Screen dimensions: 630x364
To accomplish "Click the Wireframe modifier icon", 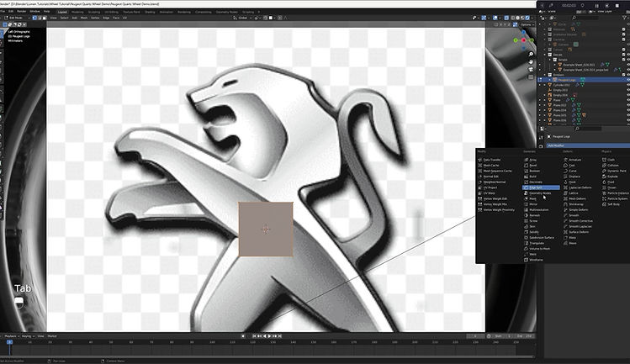I will coord(526,260).
